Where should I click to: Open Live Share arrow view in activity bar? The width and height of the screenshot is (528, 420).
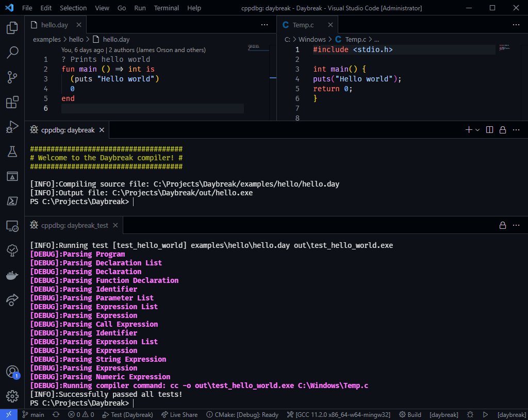pos(12,300)
